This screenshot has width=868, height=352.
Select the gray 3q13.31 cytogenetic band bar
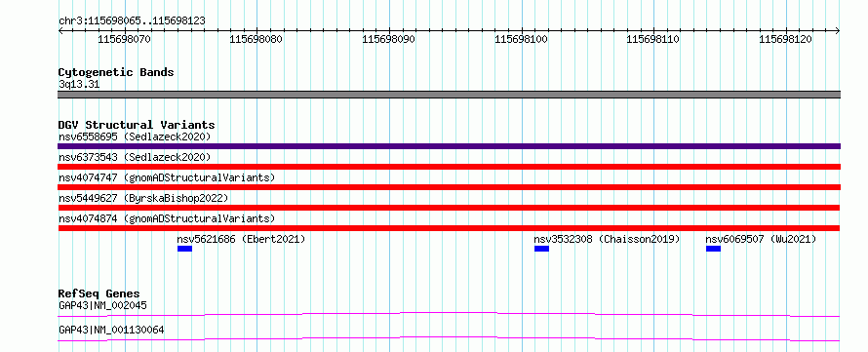tap(449, 95)
